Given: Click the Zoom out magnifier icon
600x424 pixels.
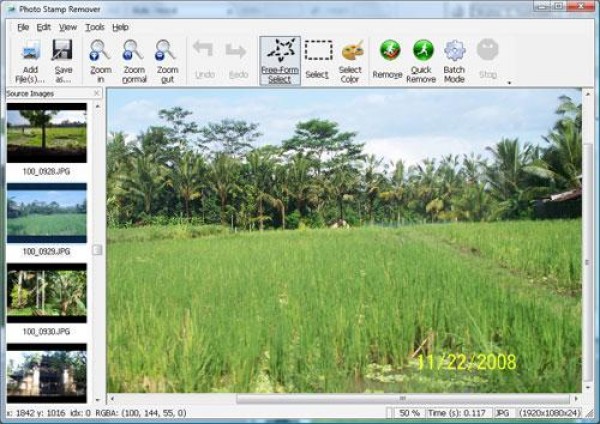Looking at the screenshot, I should [166, 51].
